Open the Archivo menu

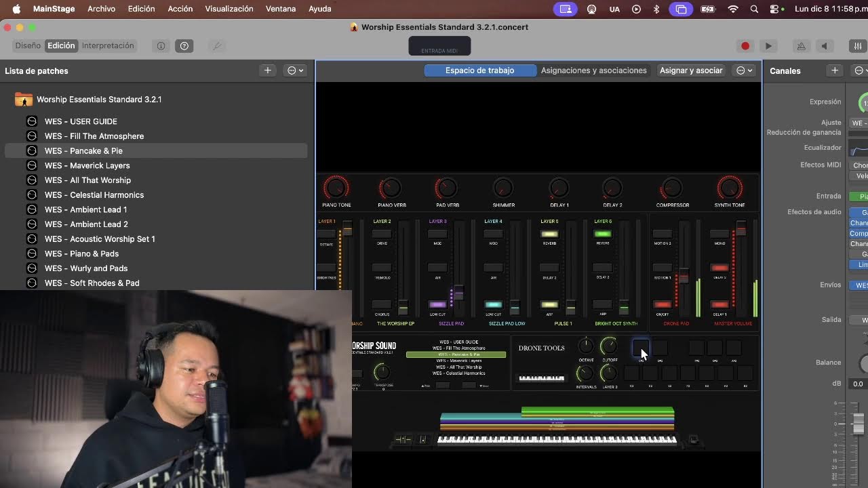click(101, 9)
